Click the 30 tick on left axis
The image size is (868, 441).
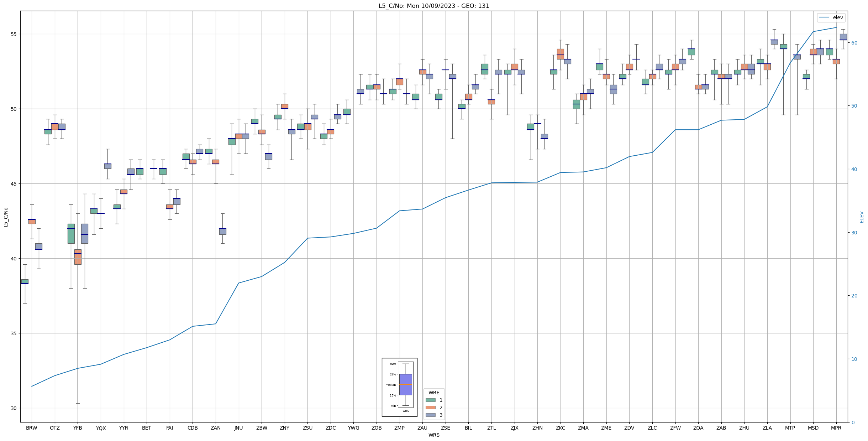(x=14, y=408)
